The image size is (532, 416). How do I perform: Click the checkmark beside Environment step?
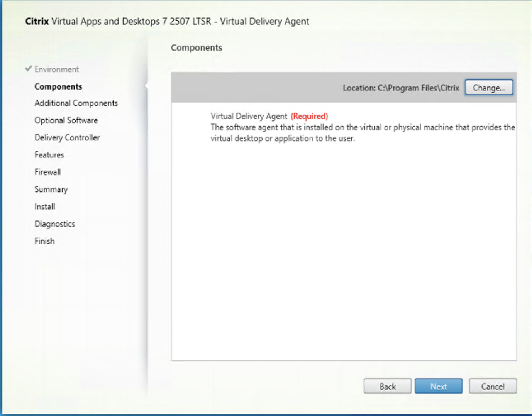pos(28,69)
